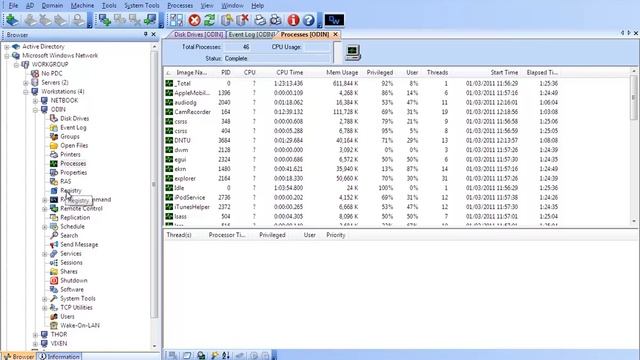Click the process list scroll-down arrow
The height and width of the screenshot is (360, 640).
[x=634, y=222]
